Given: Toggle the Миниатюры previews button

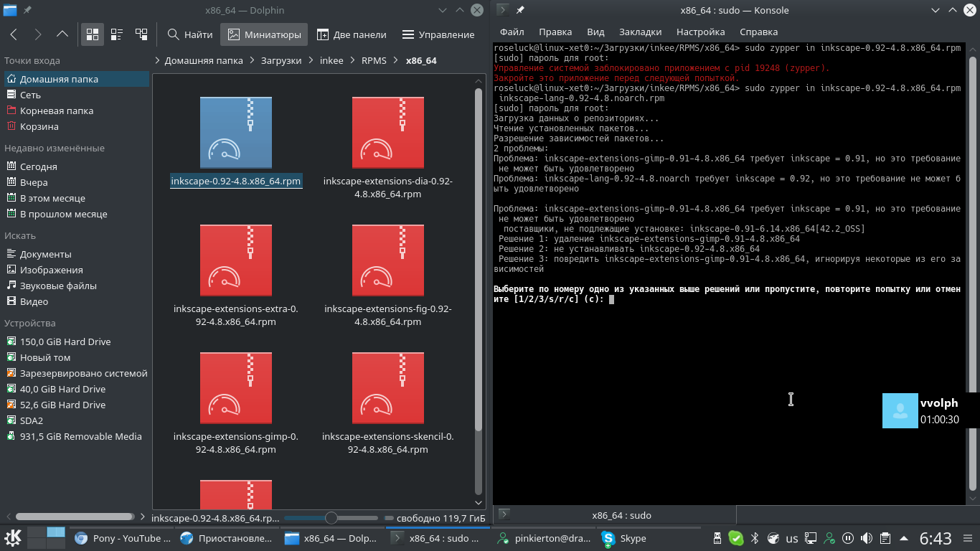Looking at the screenshot, I should (x=264, y=34).
